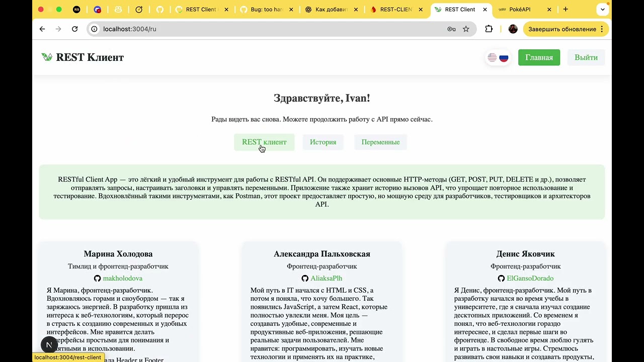Expand the tab search dropdown

603,10
